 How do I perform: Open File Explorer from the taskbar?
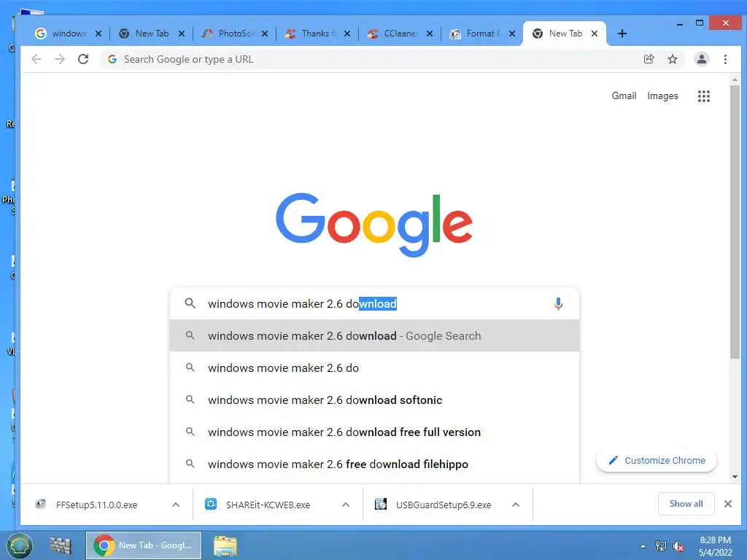[225, 546]
